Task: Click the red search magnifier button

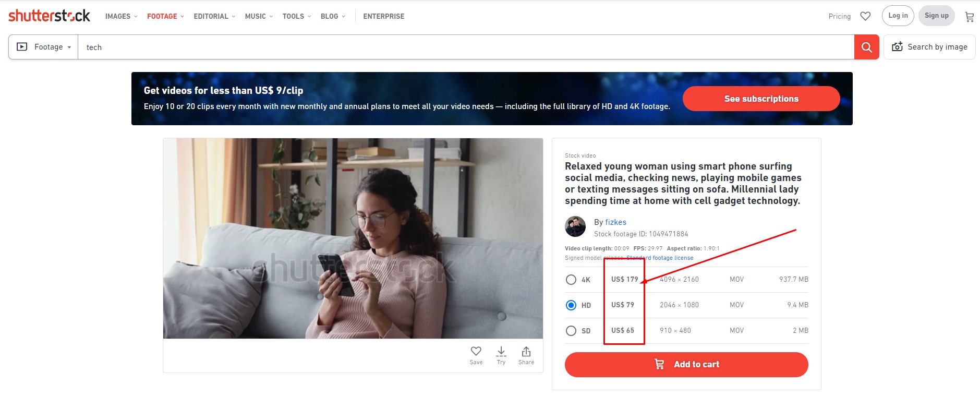Action: click(866, 47)
